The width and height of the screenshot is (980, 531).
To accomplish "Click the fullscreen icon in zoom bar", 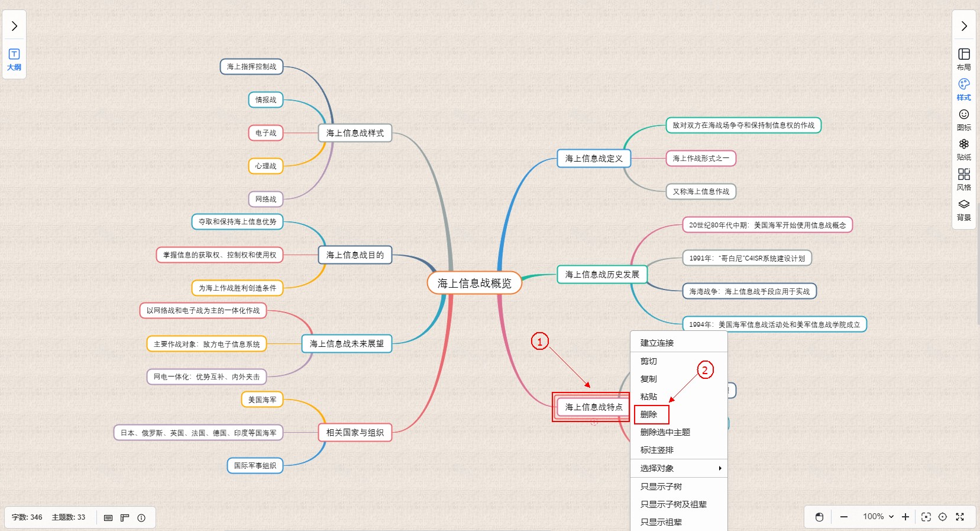I will coord(960,517).
